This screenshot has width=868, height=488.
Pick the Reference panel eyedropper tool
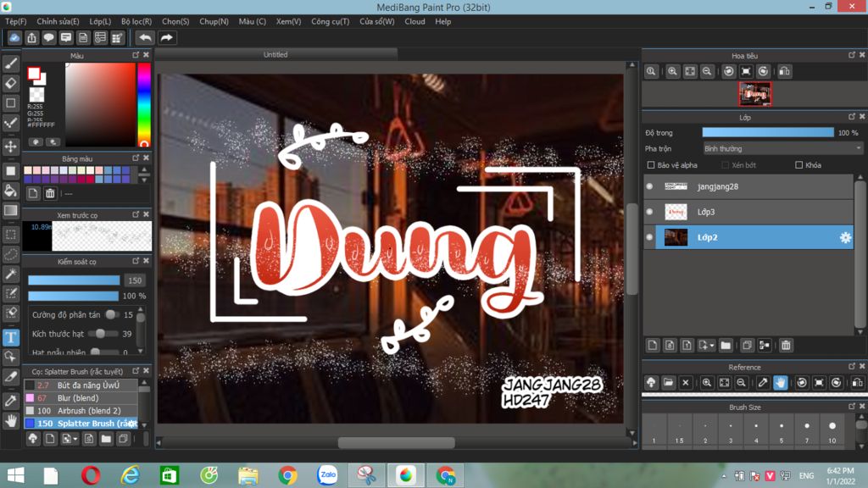(763, 382)
